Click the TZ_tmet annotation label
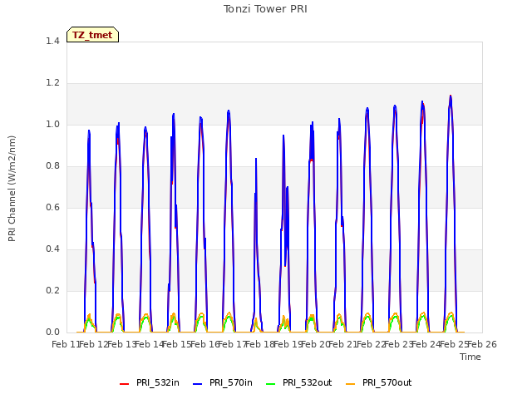Image resolution: width=532 pixels, height=399 pixels. click(x=92, y=35)
